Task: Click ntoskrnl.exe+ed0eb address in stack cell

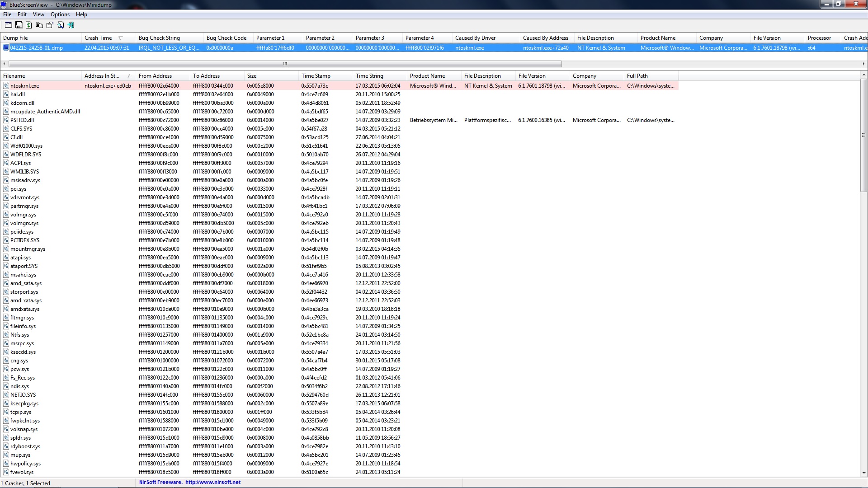Action: click(108, 85)
